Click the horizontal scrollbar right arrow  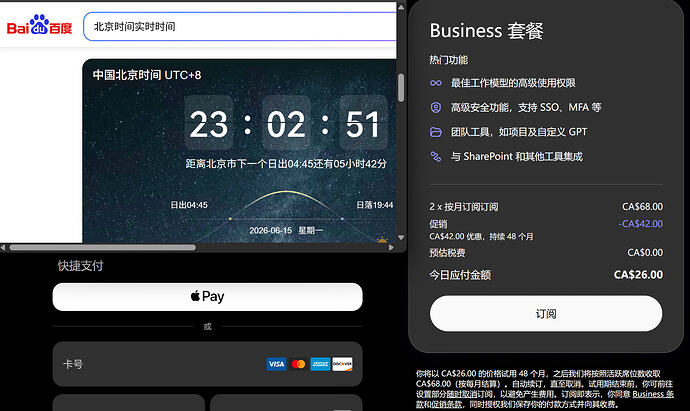pos(391,247)
